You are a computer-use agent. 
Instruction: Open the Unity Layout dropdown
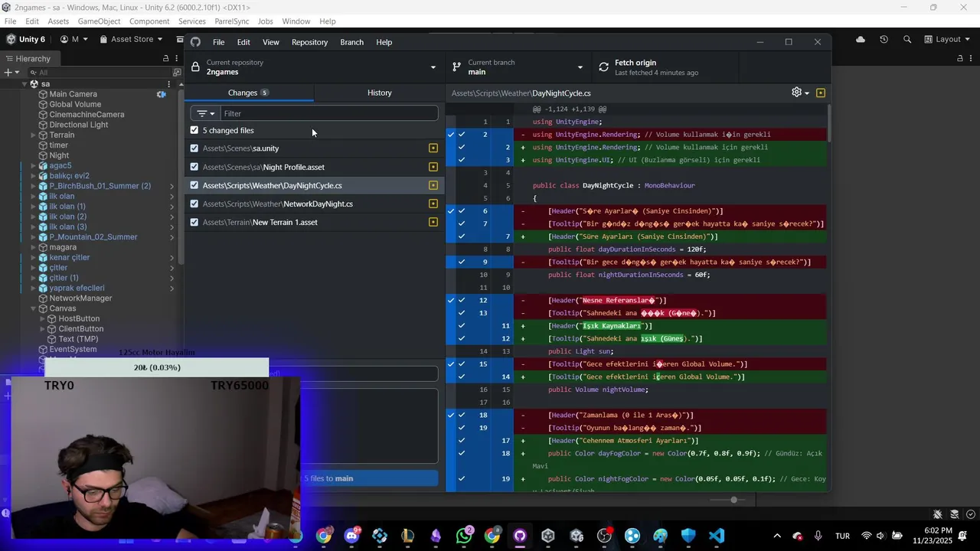[x=946, y=39]
